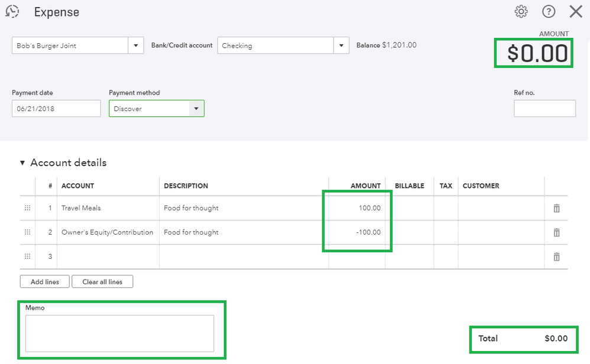Image resolution: width=590 pixels, height=364 pixels.
Task: Click the Add lines button
Action: click(x=45, y=282)
